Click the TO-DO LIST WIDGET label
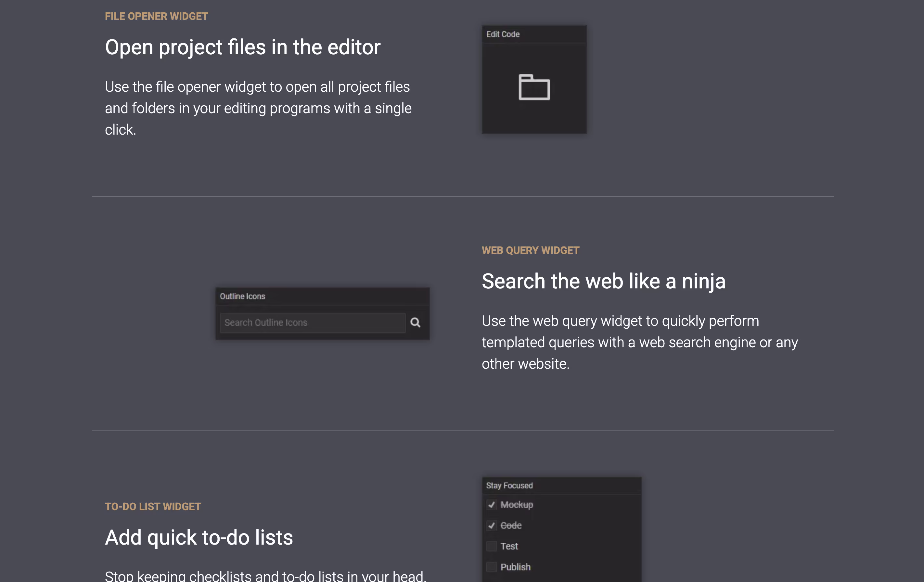This screenshot has height=582, width=924. (x=153, y=506)
